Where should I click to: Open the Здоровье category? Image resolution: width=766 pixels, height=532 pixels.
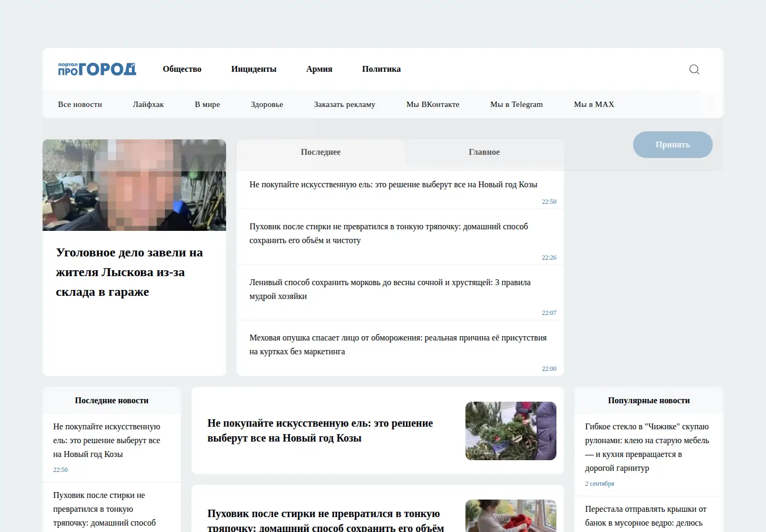[267, 104]
